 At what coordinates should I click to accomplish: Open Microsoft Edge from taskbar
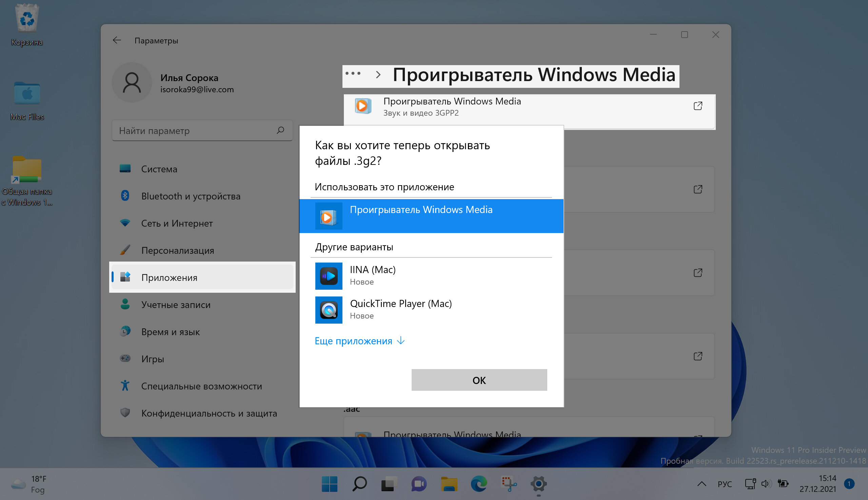(479, 484)
